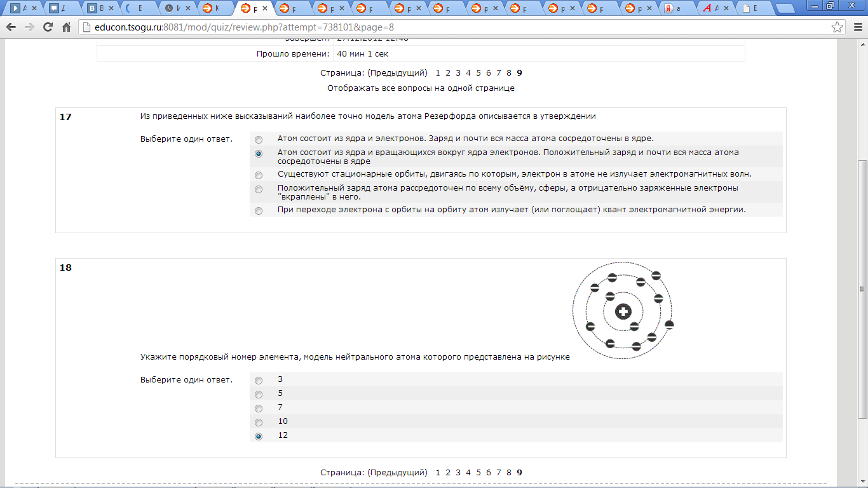The image size is (868, 488).
Task: Switch to the clock icon tab
Action: (x=178, y=8)
